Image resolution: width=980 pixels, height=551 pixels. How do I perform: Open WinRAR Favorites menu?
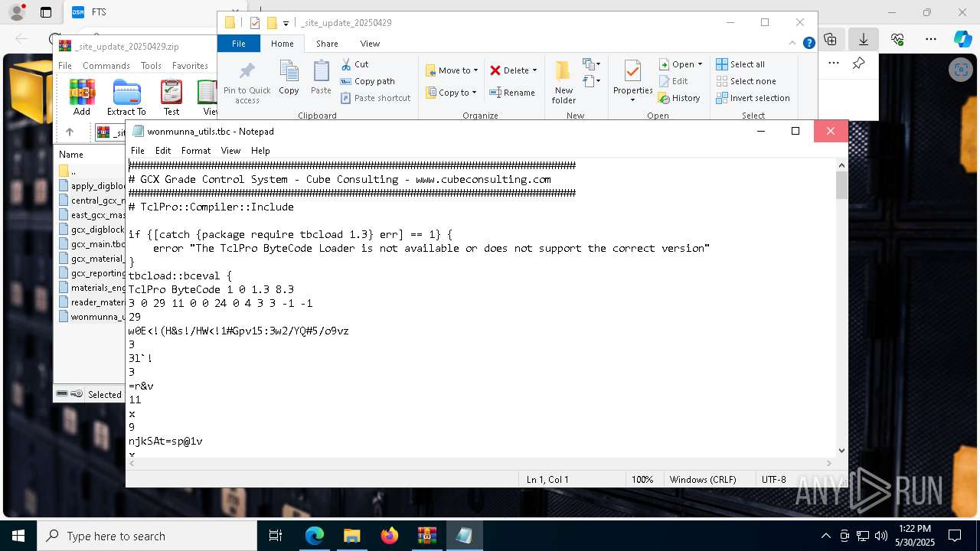tap(190, 66)
